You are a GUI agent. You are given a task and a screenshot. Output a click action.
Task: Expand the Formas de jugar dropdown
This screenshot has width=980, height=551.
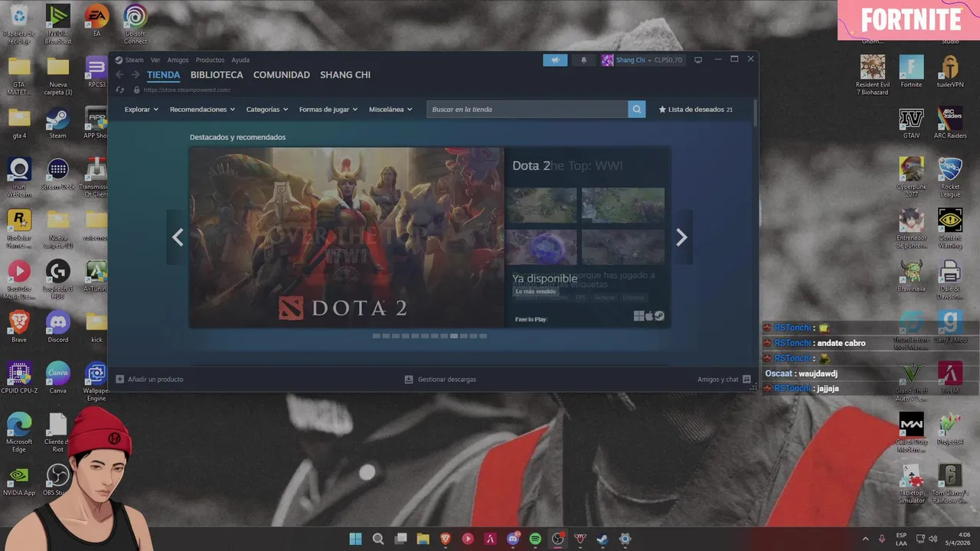tap(328, 109)
